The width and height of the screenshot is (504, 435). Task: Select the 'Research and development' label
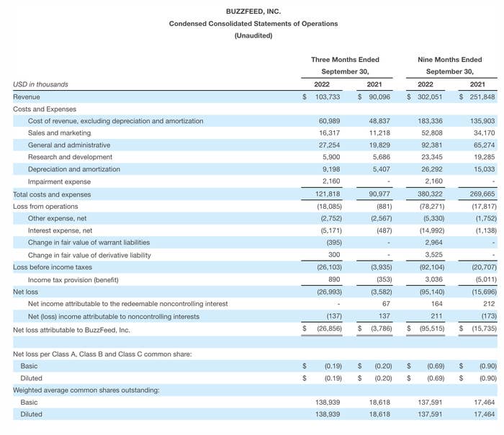point(70,157)
